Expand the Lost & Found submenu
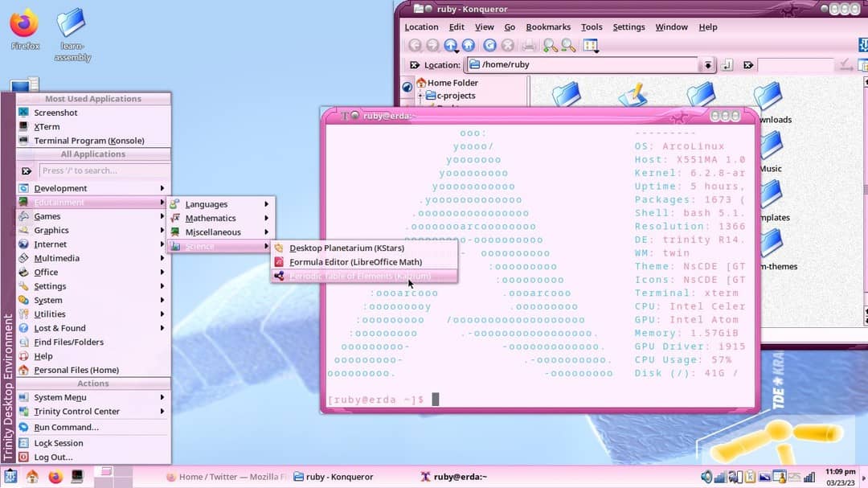 tap(93, 328)
